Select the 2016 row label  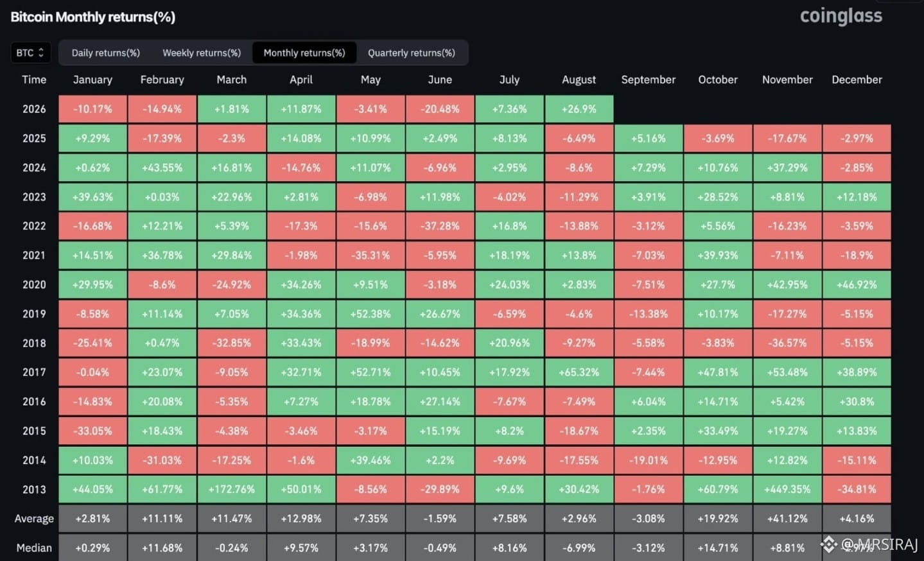click(34, 402)
